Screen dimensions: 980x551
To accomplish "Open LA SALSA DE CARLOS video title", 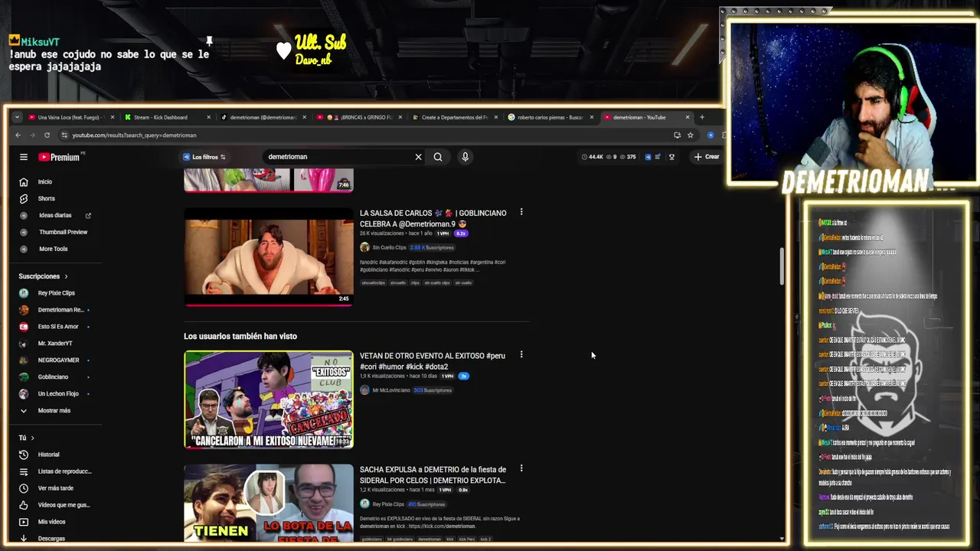I will point(433,218).
